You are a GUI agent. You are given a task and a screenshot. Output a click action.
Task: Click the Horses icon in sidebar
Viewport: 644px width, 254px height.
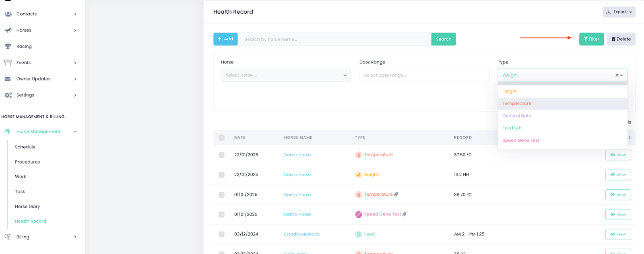(x=8, y=30)
